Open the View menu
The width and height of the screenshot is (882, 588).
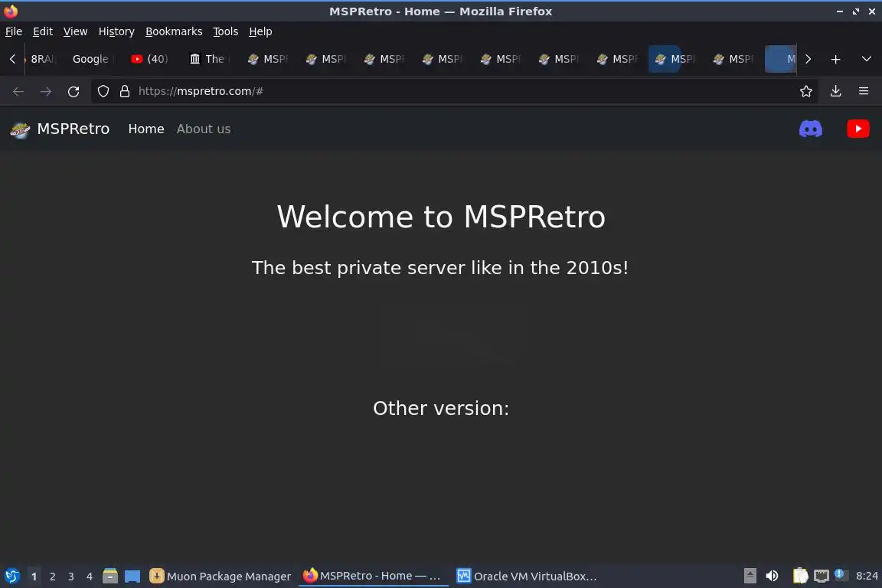[75, 31]
